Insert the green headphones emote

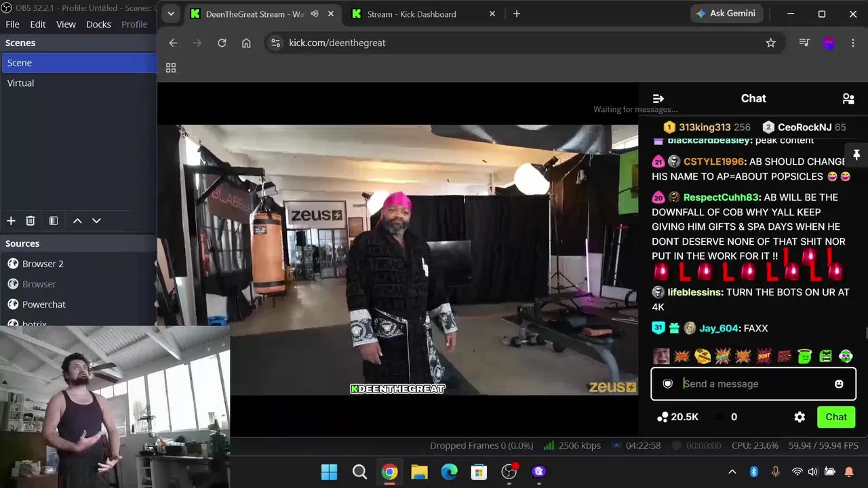click(x=846, y=356)
